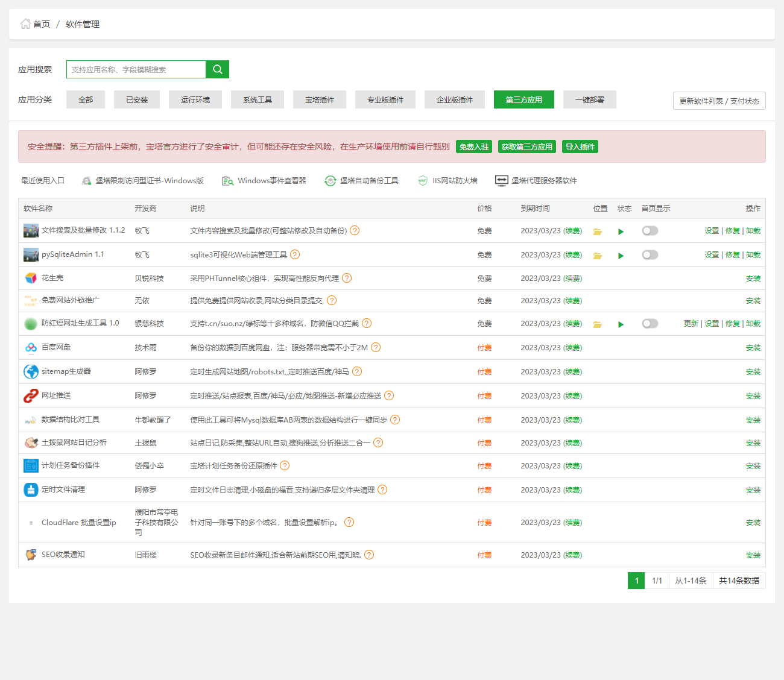The width and height of the screenshot is (784, 680).
Task: Click the green search magnifier button
Action: pyautogui.click(x=217, y=69)
